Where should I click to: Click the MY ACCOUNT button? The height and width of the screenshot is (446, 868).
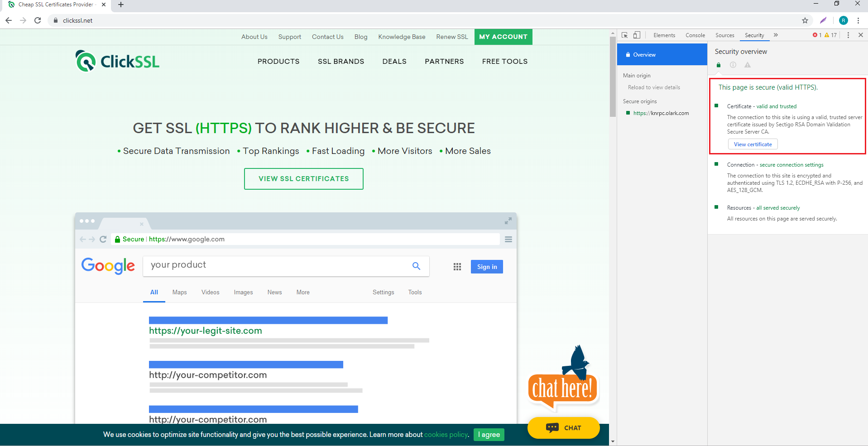pyautogui.click(x=504, y=37)
